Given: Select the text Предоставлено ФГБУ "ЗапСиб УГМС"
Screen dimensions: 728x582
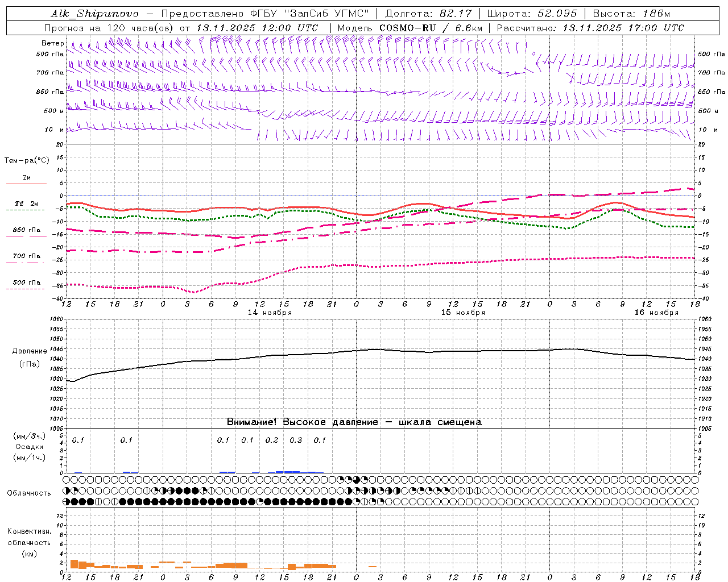Looking at the screenshot, I should click(264, 14).
